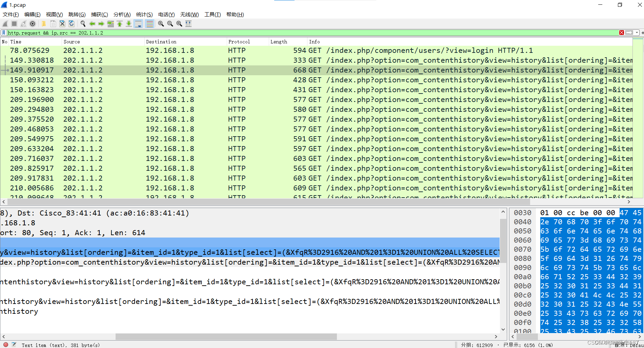Image resolution: width=644 pixels, height=348 pixels.
Task: Toggle packet list colorization
Action: 149,24
